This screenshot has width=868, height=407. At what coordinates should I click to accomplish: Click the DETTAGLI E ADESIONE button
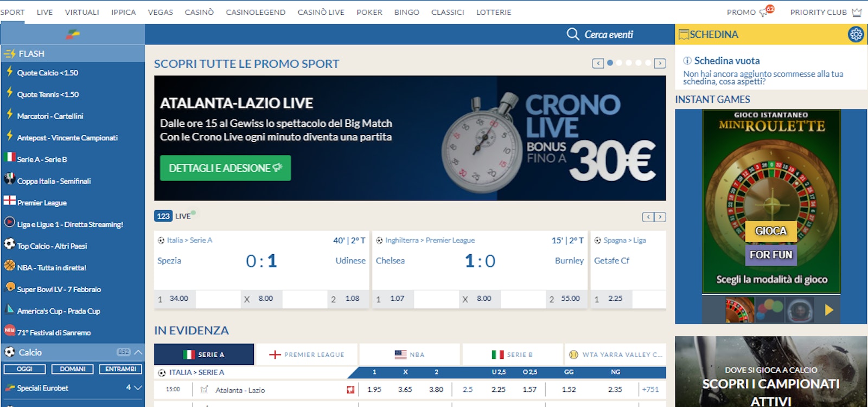coord(225,168)
